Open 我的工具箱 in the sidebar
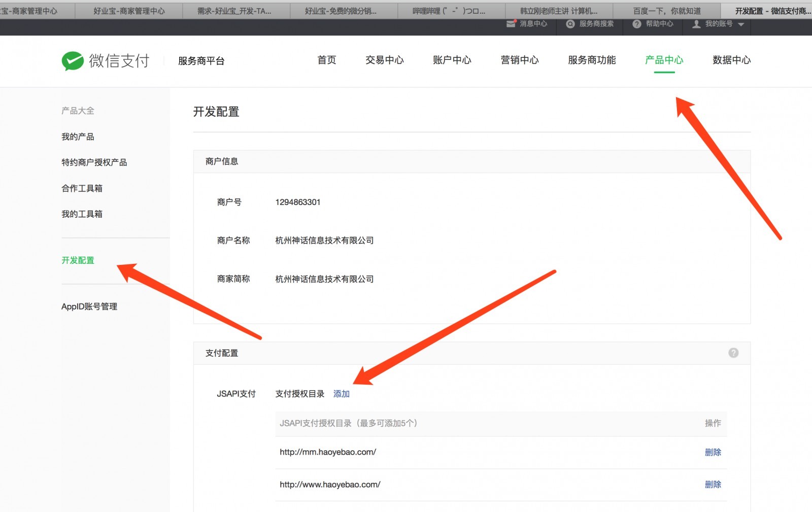 click(82, 214)
